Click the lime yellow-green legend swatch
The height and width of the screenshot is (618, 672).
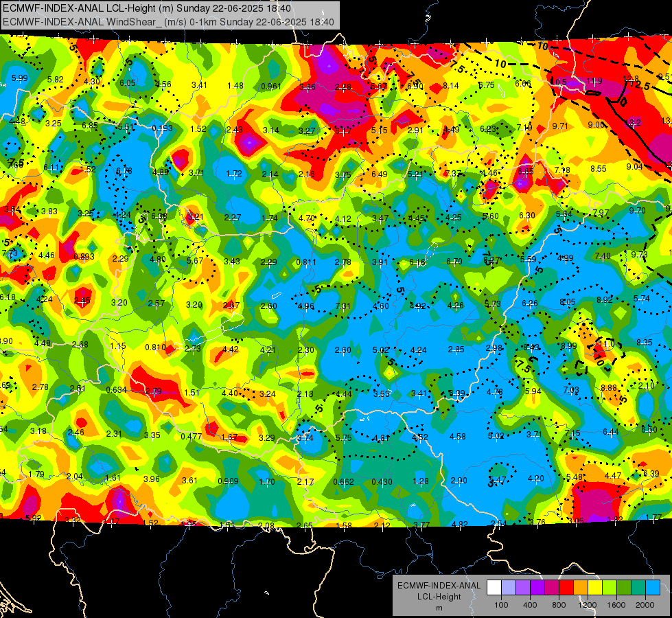click(610, 587)
